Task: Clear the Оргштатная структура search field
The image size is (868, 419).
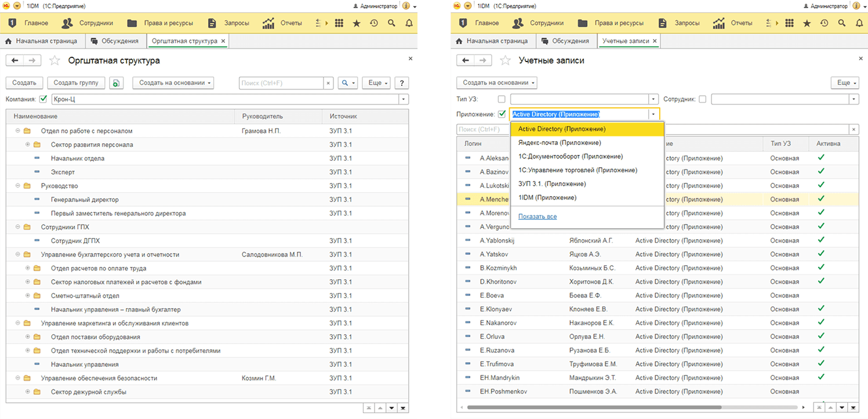Action: [328, 83]
